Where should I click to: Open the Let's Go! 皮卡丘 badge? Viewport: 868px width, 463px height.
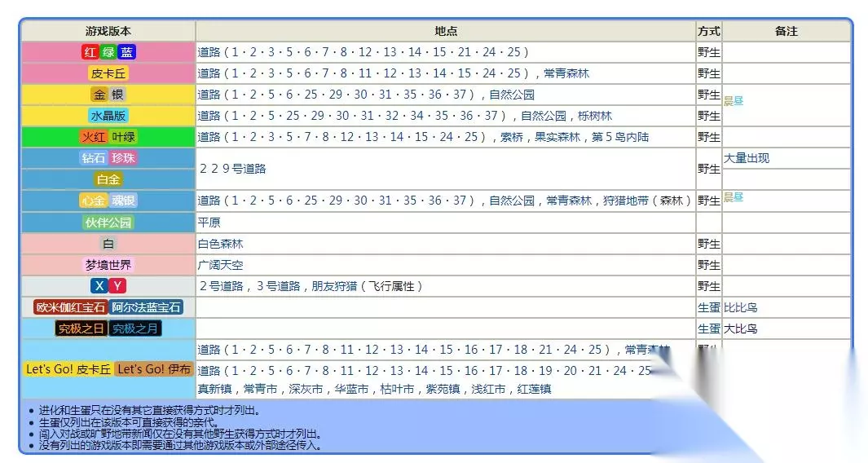[x=68, y=369]
